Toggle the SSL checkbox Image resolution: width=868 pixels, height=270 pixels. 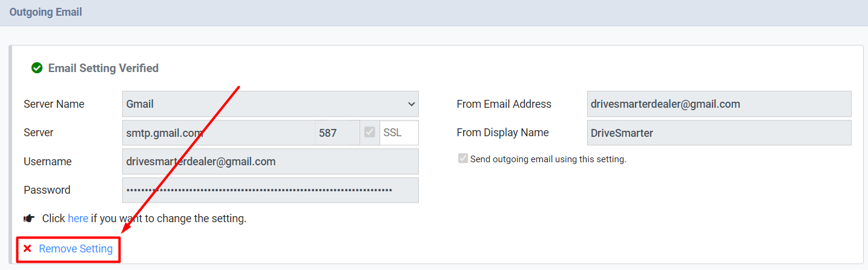tap(370, 133)
